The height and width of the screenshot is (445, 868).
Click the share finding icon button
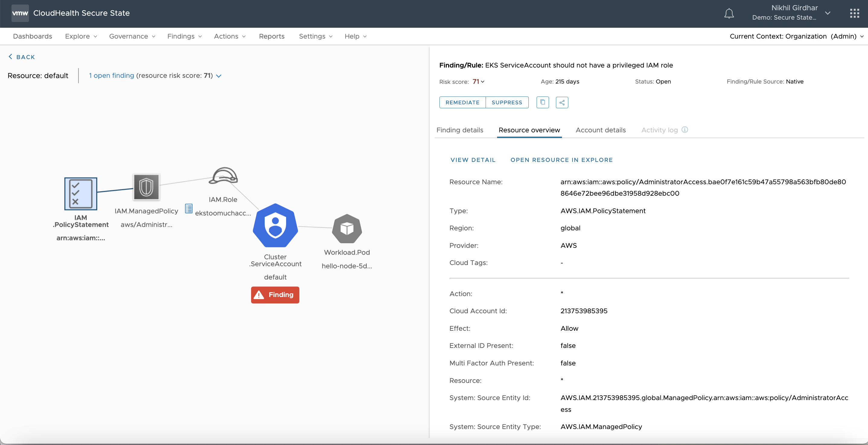tap(562, 102)
